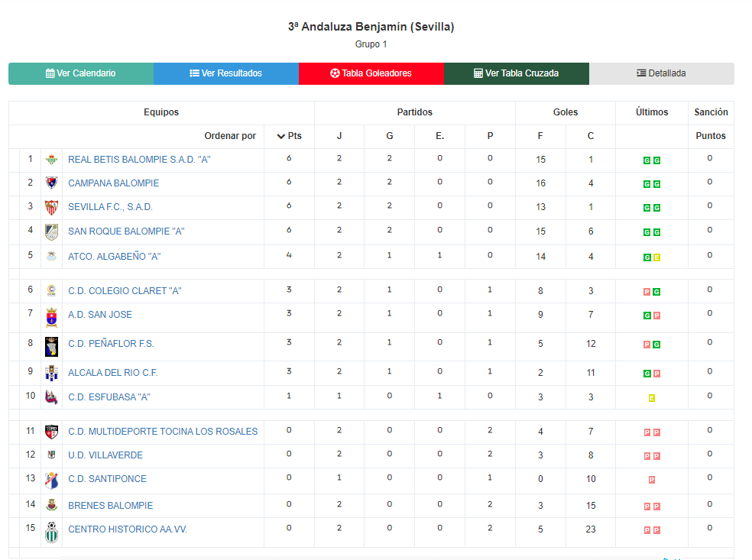Click the C.D. Esfubasa crest icon

[x=51, y=397]
